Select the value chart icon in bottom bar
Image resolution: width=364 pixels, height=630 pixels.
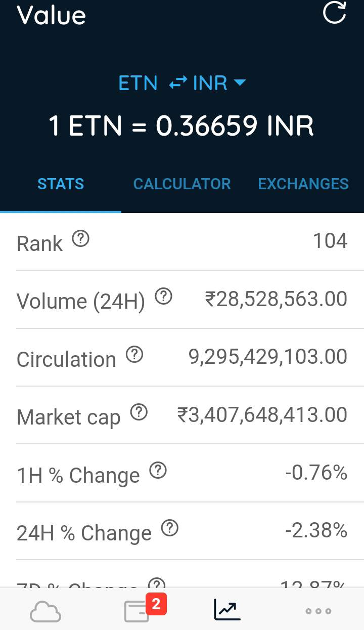(x=227, y=610)
